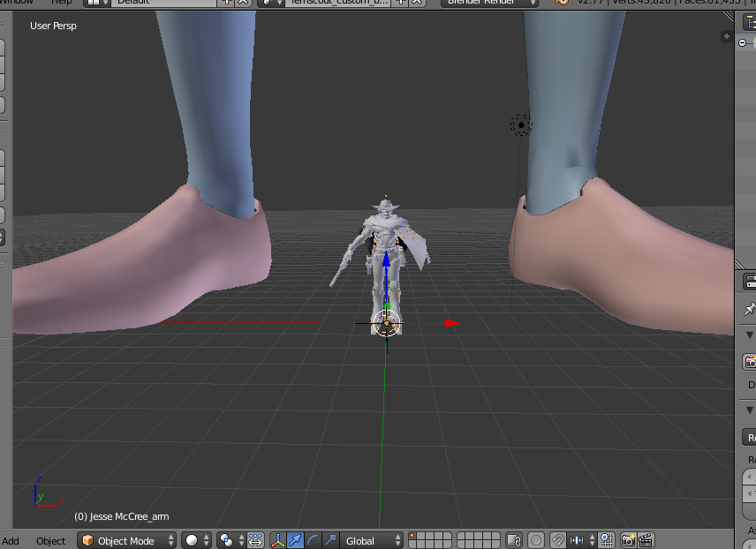Delete screen layout with X button
Screen dimensions: 756x549
click(x=243, y=2)
